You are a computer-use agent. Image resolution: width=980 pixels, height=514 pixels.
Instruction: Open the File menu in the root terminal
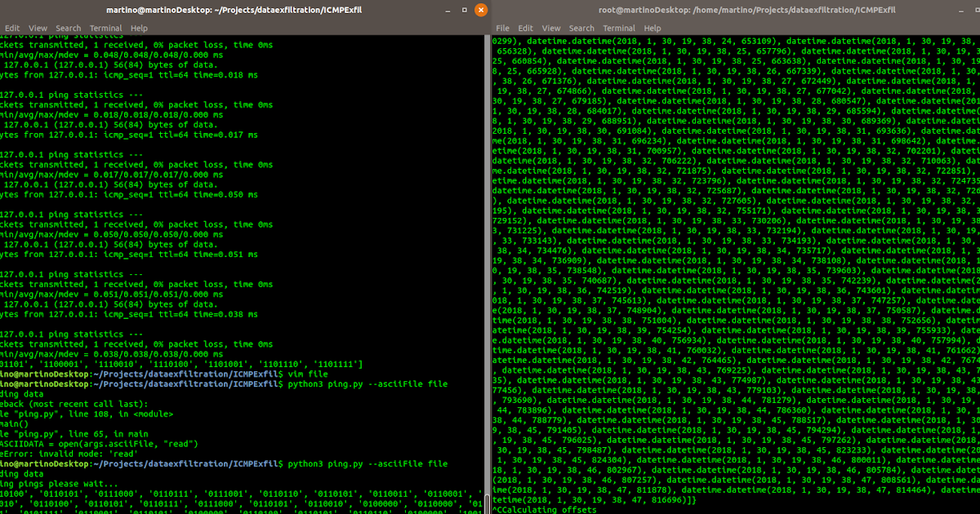coord(502,27)
